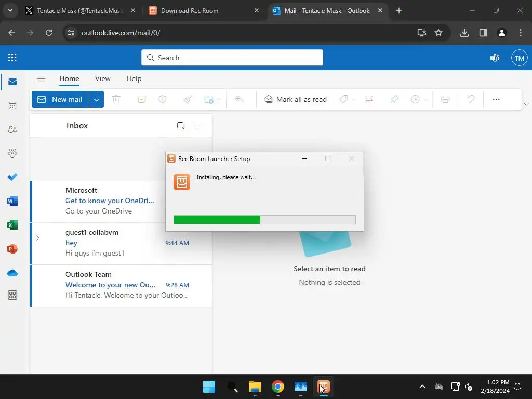Reload the page in Chrome
This screenshot has height=399, width=532.
click(49, 33)
